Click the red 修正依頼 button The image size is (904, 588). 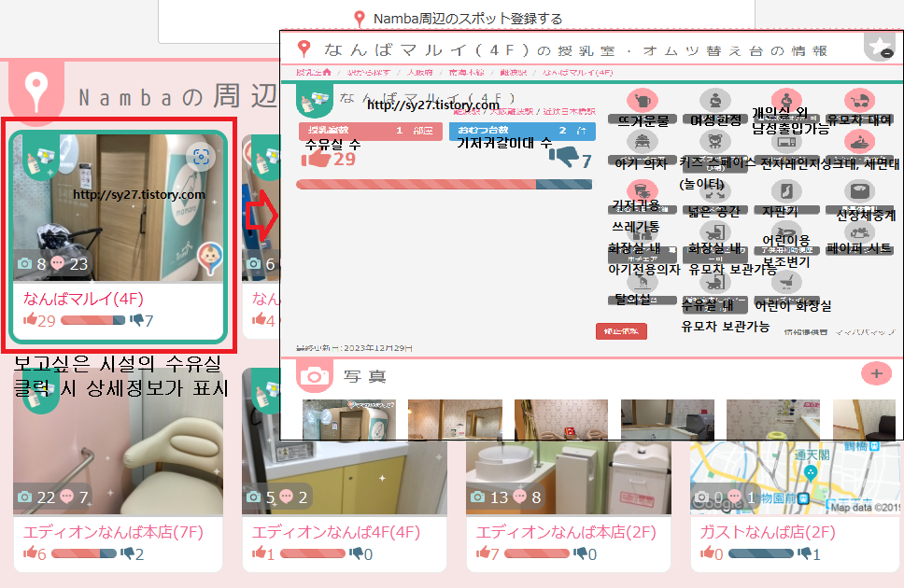point(621,331)
